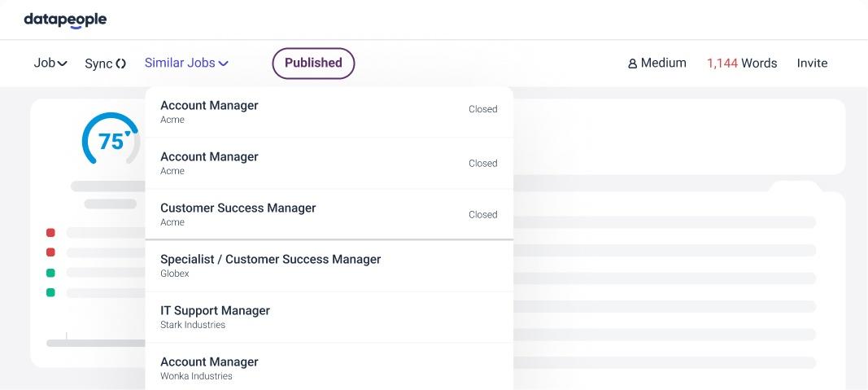Image resolution: width=868 pixels, height=390 pixels.
Task: Collapse the Similar Jobs dropdown
Action: (186, 64)
